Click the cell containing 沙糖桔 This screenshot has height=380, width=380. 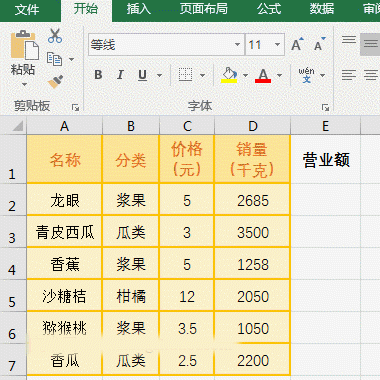click(64, 296)
